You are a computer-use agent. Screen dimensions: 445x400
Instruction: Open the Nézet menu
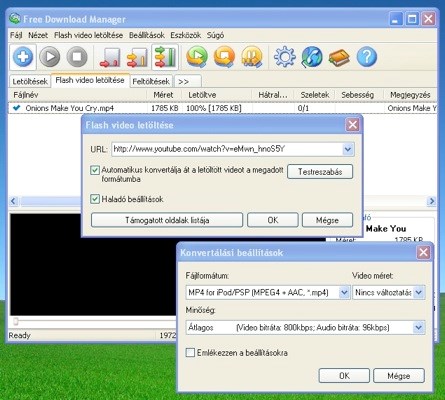38,35
